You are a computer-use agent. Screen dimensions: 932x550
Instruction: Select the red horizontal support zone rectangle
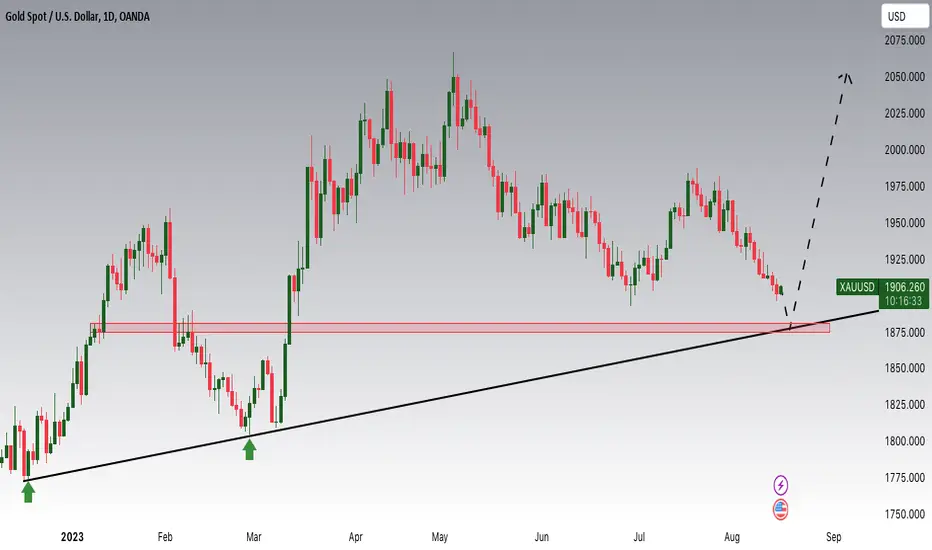click(x=459, y=328)
